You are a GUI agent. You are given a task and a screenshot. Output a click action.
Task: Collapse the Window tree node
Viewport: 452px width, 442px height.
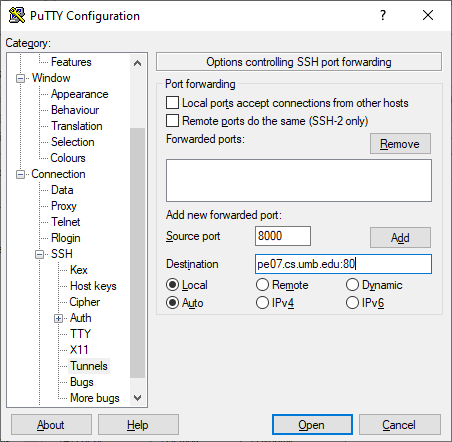coord(20,78)
